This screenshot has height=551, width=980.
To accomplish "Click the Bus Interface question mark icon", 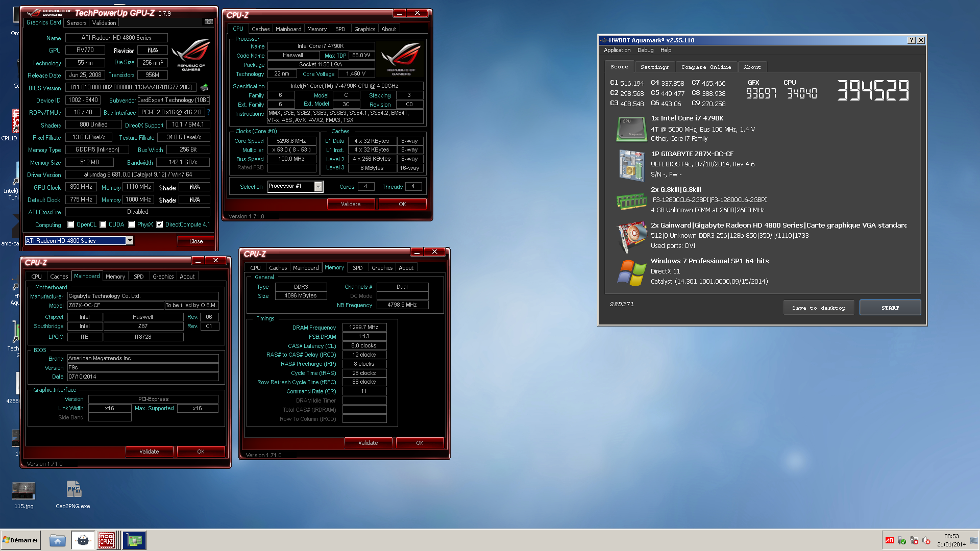I will coord(208,112).
